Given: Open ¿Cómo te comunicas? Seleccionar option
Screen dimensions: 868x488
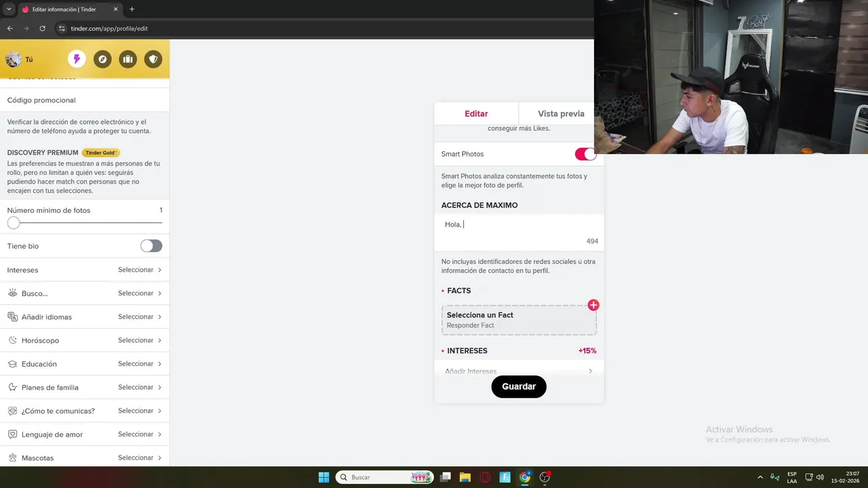Looking at the screenshot, I should [140, 411].
